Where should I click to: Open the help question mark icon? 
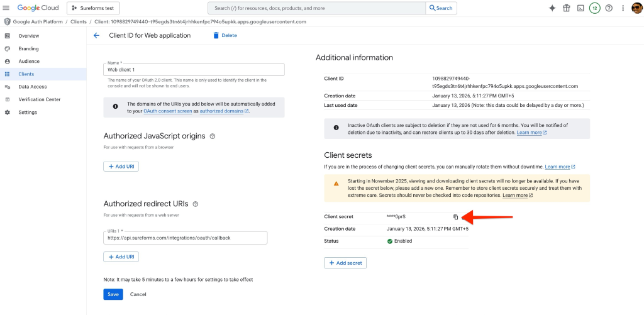608,8
